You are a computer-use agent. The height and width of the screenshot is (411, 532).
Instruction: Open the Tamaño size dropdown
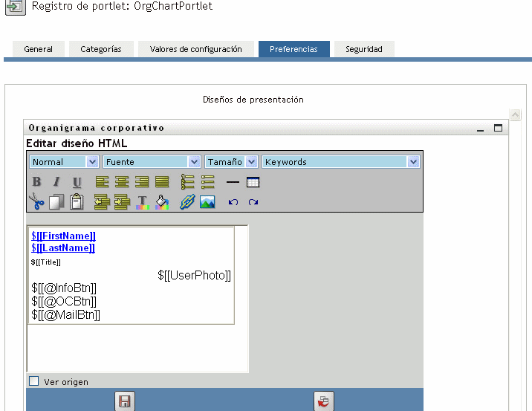pos(231,162)
